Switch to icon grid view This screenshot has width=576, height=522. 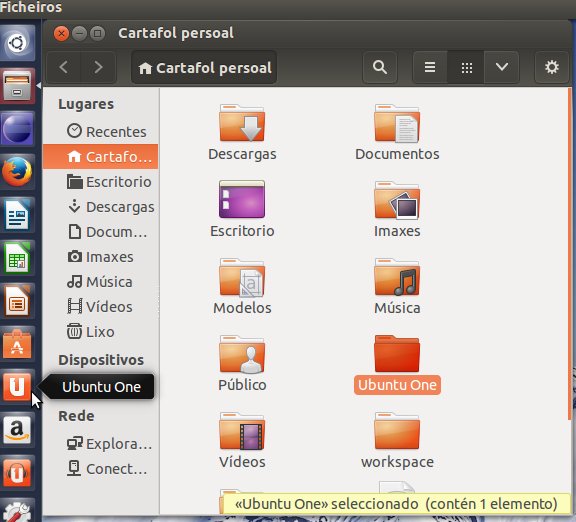(467, 67)
